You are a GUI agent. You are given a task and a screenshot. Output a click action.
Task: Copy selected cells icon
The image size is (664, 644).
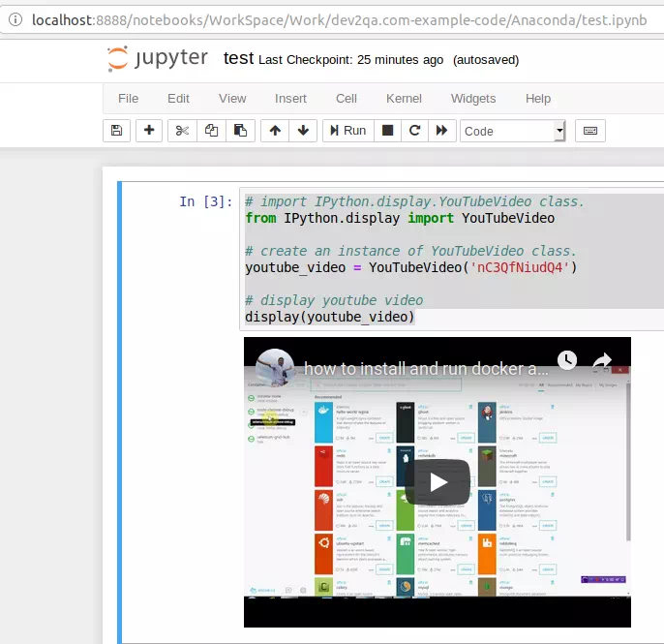tap(211, 131)
